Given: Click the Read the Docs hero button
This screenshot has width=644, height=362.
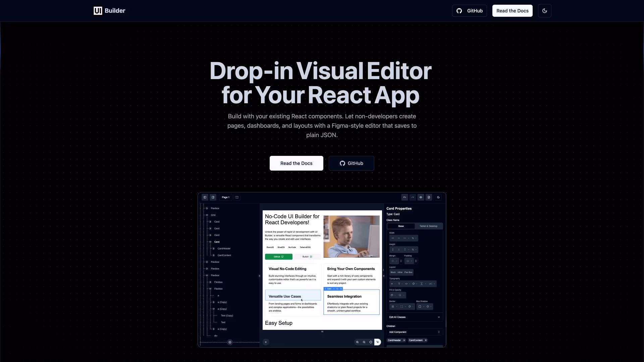Looking at the screenshot, I should (296, 163).
